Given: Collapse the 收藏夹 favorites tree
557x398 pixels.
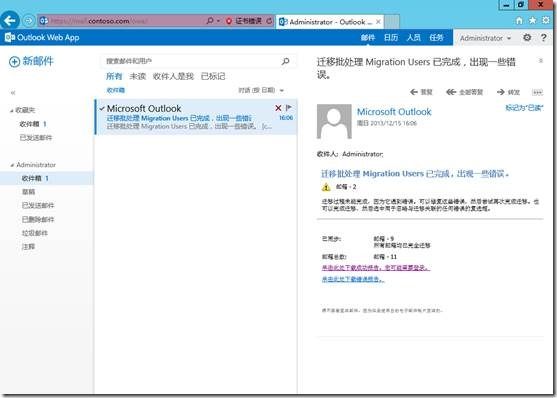Looking at the screenshot, I should coord(11,111).
